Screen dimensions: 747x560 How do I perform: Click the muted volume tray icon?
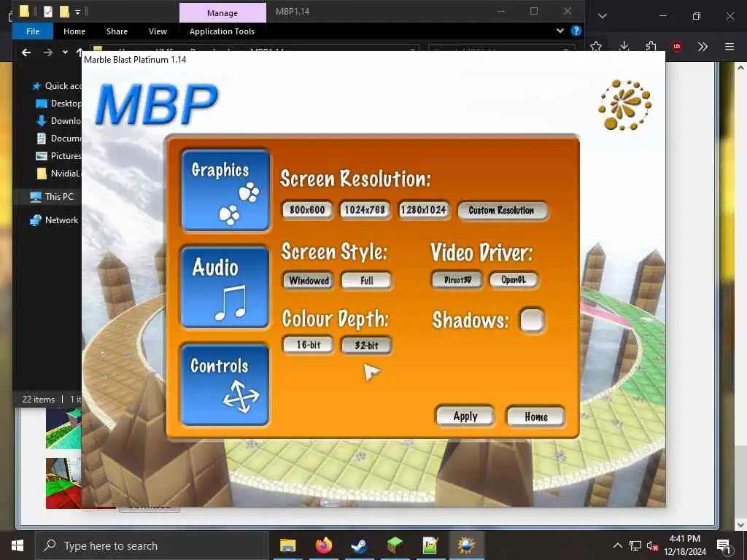(652, 545)
